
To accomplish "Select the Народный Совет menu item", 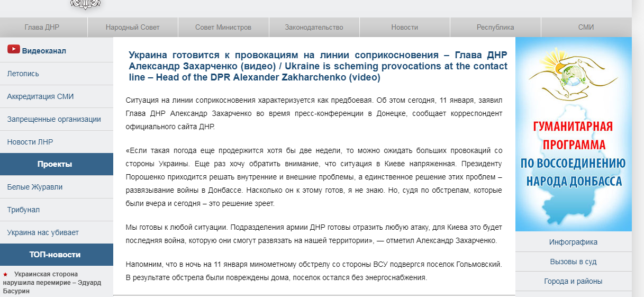I will [132, 28].
